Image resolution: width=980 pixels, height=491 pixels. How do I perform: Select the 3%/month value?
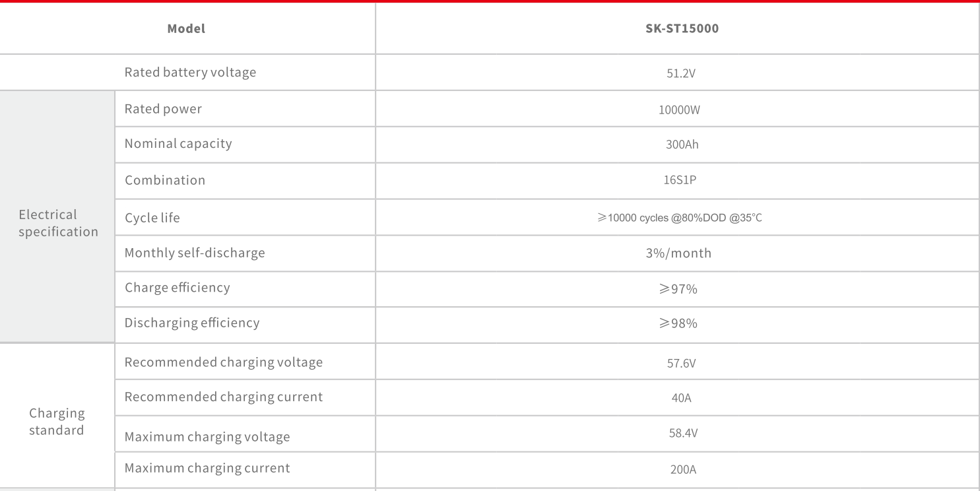tap(678, 253)
